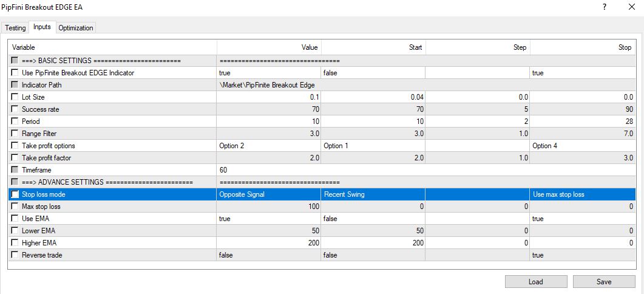Viewport: 644px width, 294px height.
Task: Open Stop loss mode start 'Recent Swing'
Action: tap(373, 194)
